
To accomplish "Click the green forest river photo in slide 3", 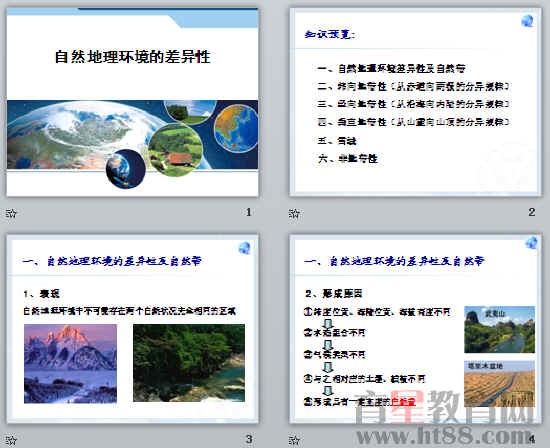I will (x=189, y=363).
